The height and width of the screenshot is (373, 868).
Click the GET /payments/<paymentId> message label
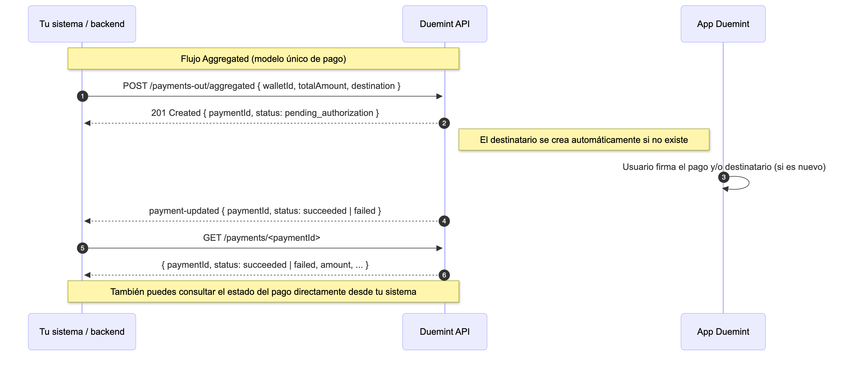[x=261, y=238]
